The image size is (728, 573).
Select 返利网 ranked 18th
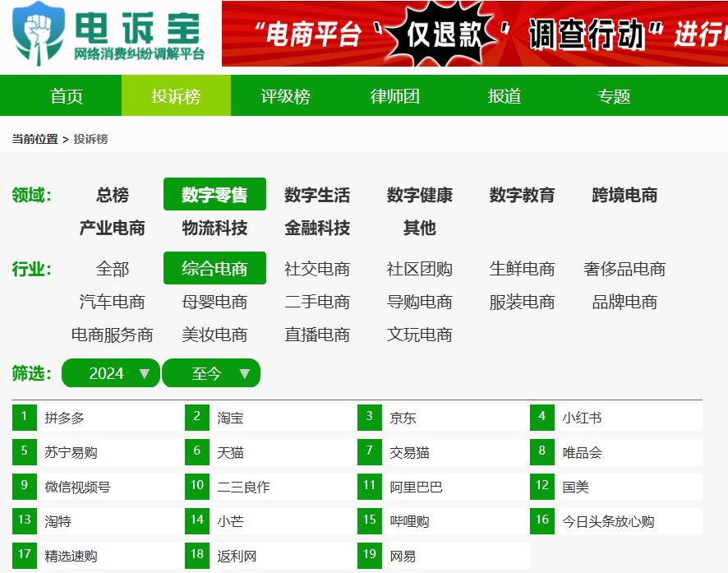point(271,556)
